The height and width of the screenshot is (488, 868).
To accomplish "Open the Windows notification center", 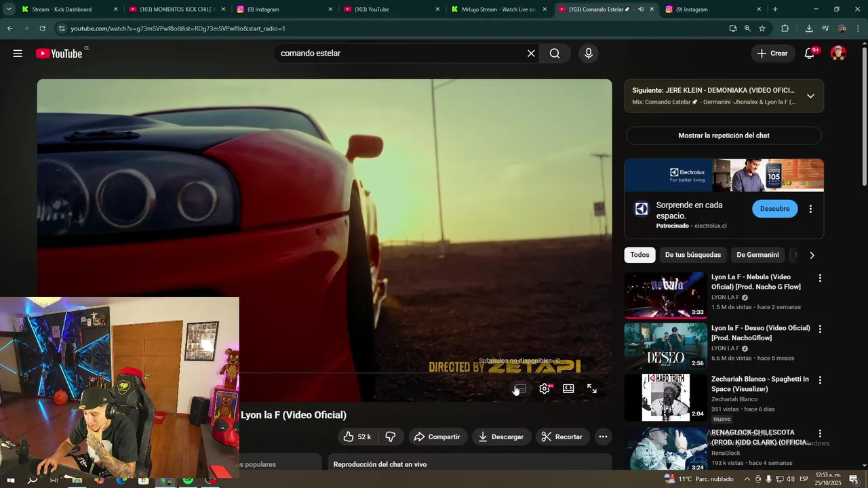I will 854,479.
